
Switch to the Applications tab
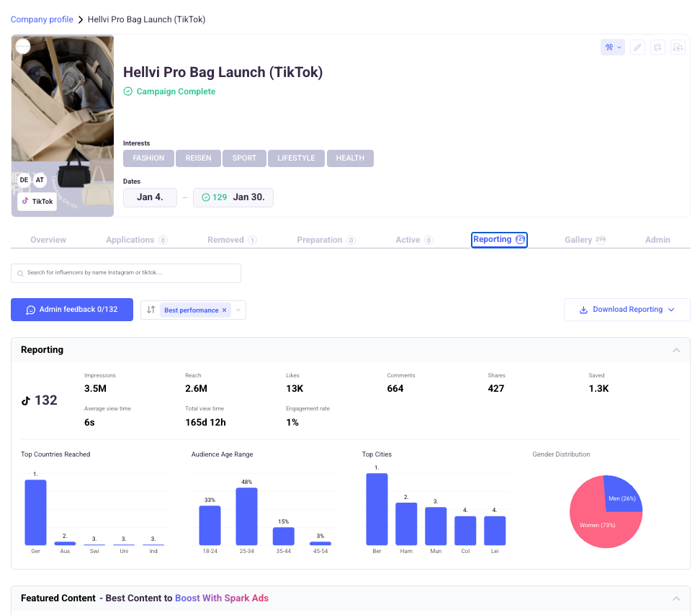[x=137, y=240]
